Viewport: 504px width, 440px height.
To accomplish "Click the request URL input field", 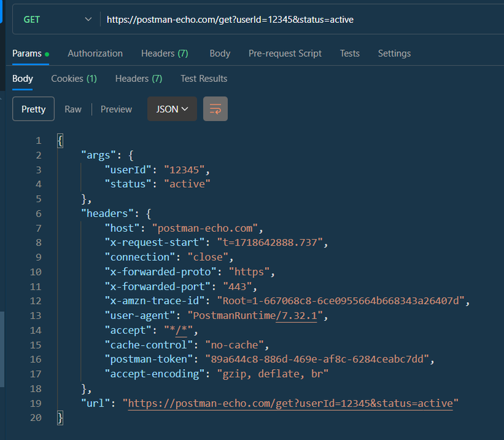I will (x=295, y=20).
